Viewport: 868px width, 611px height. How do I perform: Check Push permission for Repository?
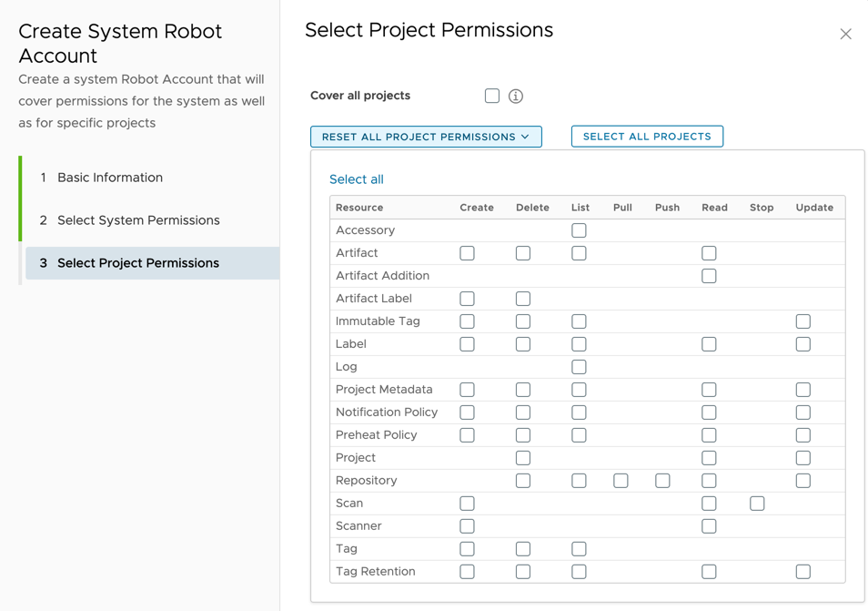662,480
